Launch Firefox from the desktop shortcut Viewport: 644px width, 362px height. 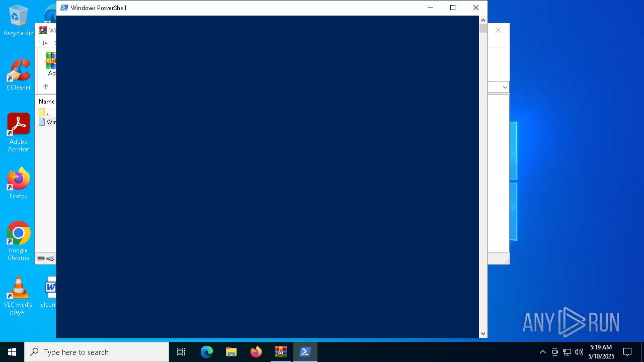pos(18,184)
